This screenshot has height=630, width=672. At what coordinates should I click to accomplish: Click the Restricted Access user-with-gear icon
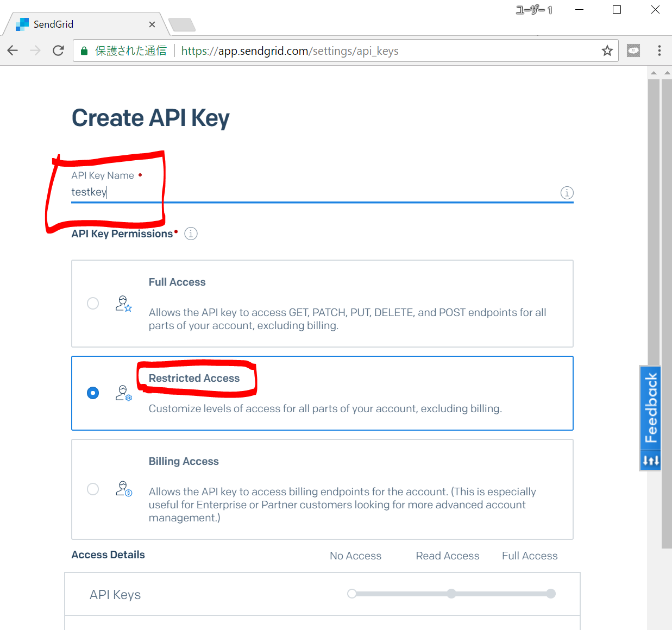tap(123, 393)
